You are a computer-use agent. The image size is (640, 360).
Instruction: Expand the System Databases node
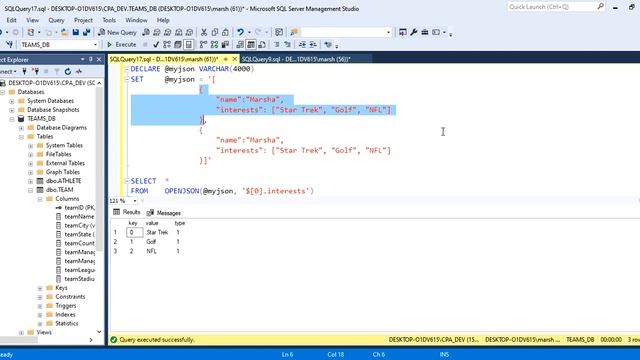[x=11, y=101]
